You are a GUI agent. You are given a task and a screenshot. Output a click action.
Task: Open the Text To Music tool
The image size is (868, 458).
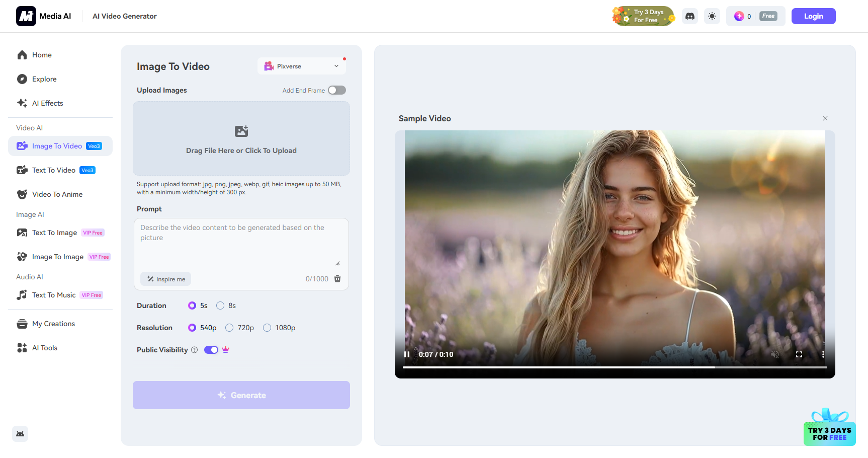tap(54, 295)
